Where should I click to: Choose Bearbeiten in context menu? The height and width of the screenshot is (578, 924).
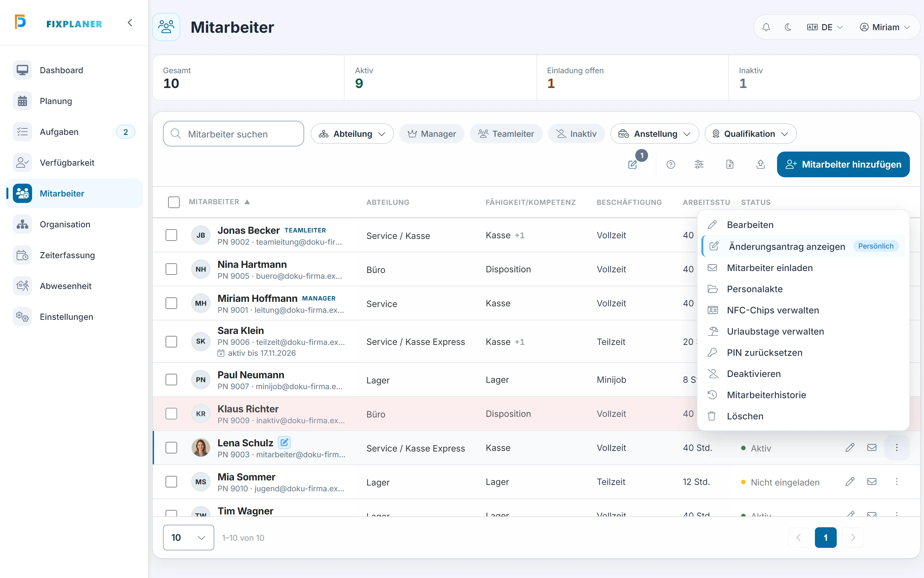pos(803,225)
